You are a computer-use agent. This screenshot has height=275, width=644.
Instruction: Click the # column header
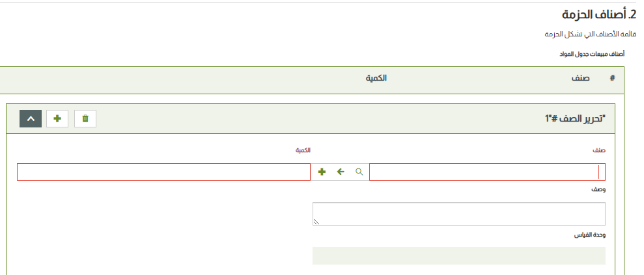click(x=612, y=78)
